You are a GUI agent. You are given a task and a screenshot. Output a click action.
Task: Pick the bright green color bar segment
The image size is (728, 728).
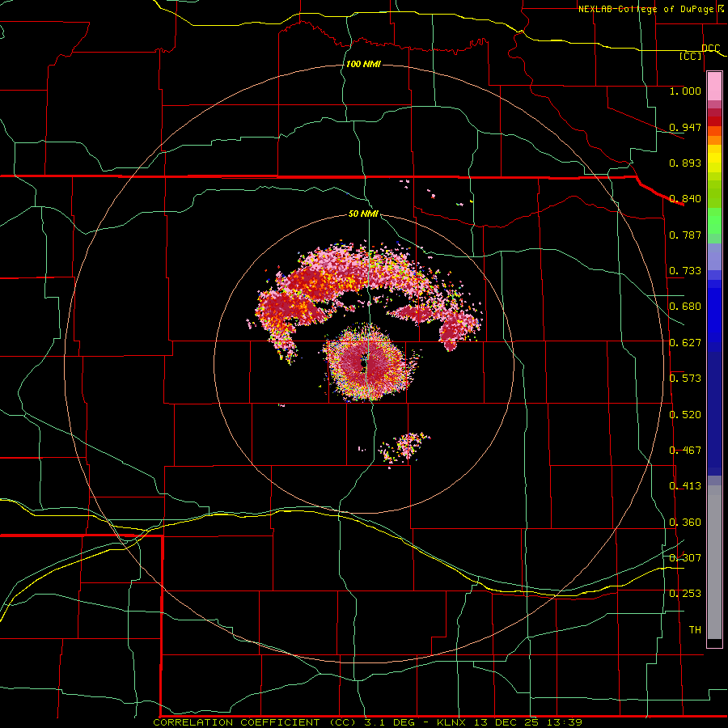pos(714,221)
